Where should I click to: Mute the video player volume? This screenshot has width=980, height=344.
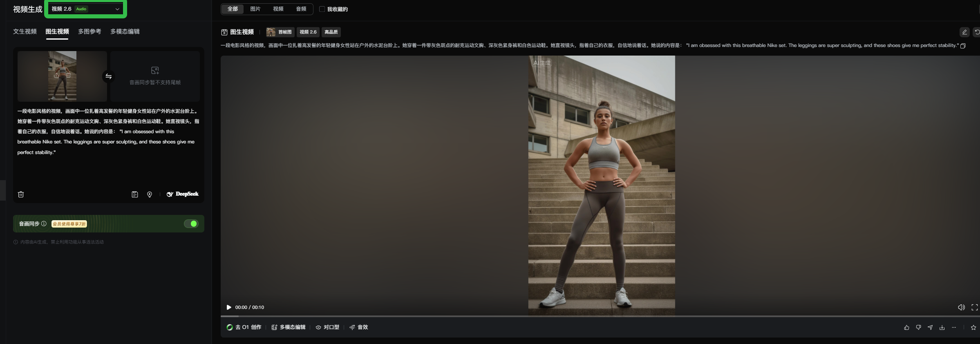961,307
